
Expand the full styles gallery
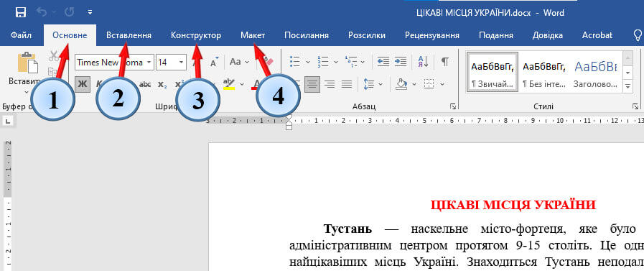(627, 86)
